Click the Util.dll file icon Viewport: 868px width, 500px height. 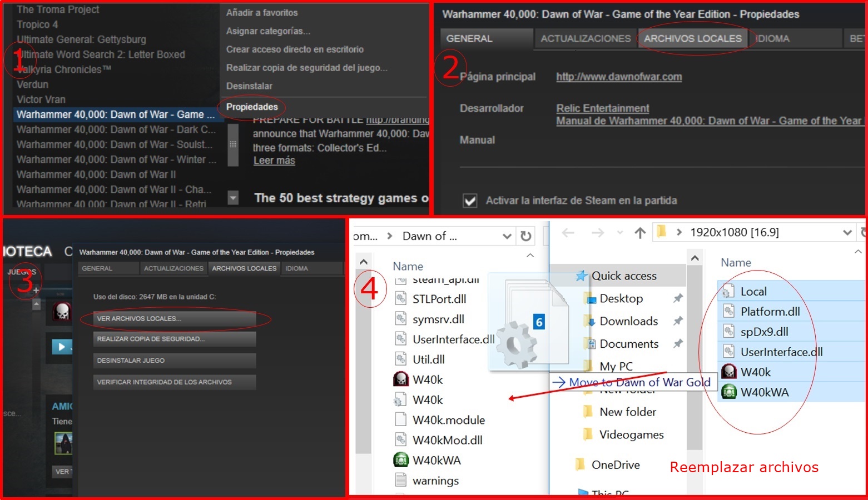click(400, 359)
